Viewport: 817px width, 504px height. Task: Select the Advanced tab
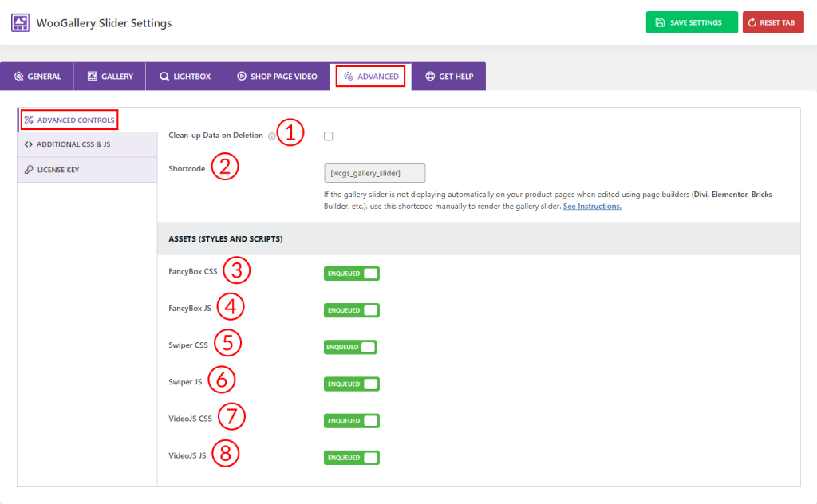(x=370, y=76)
